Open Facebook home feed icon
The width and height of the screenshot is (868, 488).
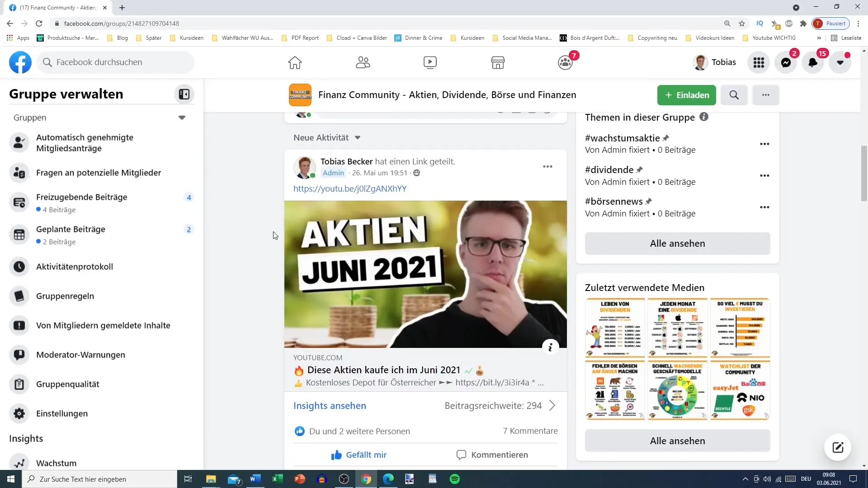tap(295, 62)
